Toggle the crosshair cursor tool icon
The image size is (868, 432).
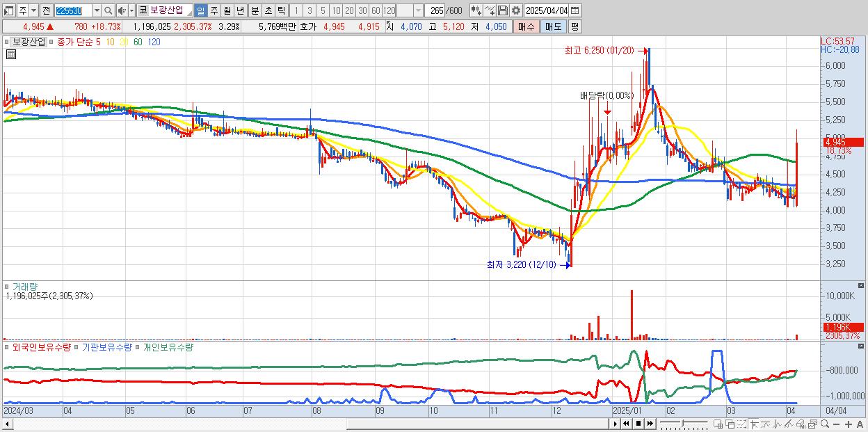click(x=754, y=424)
